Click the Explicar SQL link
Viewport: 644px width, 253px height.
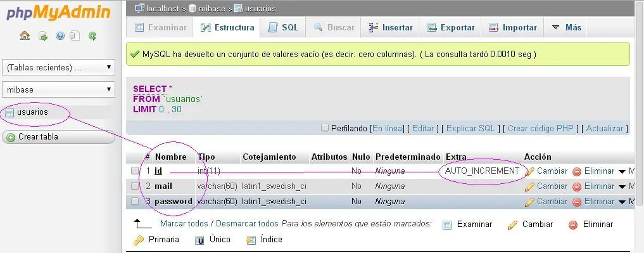click(x=470, y=128)
